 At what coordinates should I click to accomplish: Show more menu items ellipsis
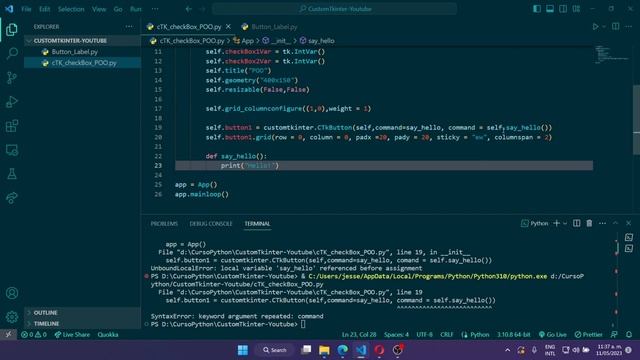click(x=155, y=9)
